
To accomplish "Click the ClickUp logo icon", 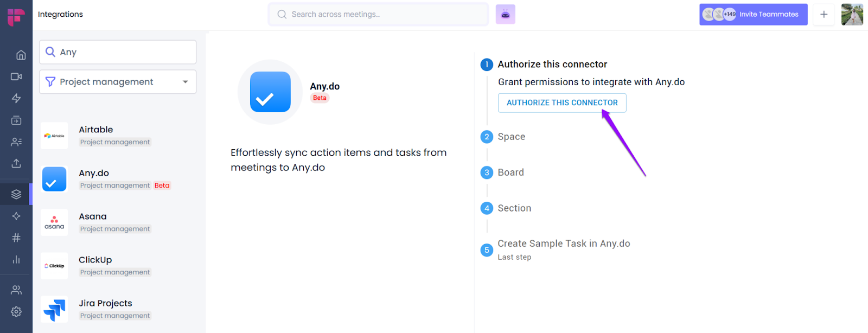I will [54, 266].
